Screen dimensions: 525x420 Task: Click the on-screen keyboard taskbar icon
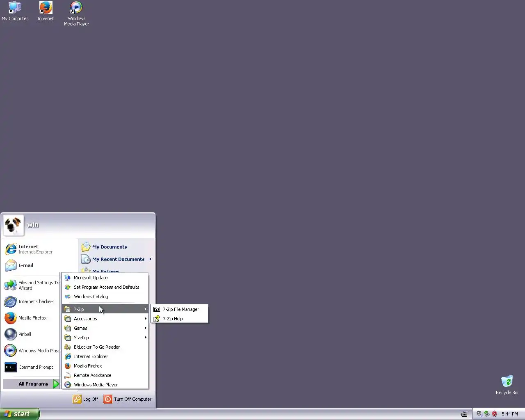(x=464, y=414)
